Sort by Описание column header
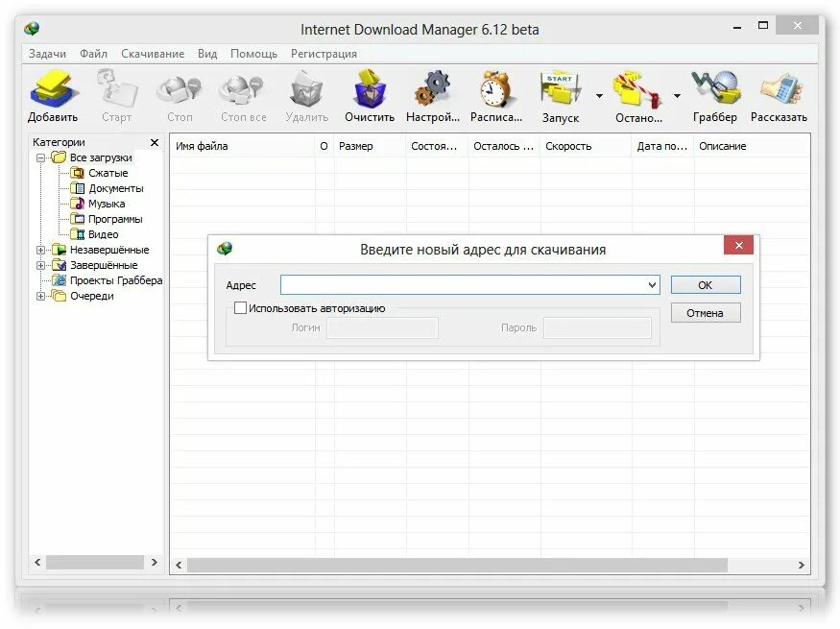This screenshot has width=840, height=629. 752,146
